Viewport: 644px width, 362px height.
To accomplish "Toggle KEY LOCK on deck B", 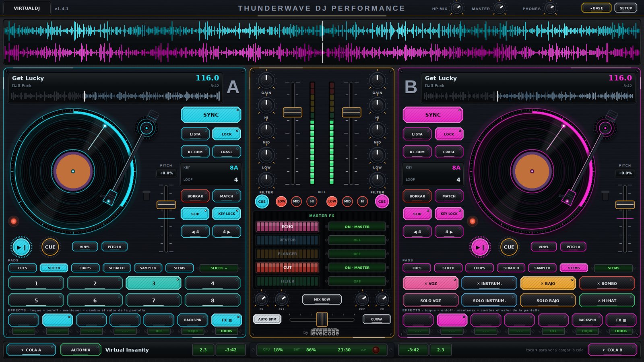I will tap(449, 214).
